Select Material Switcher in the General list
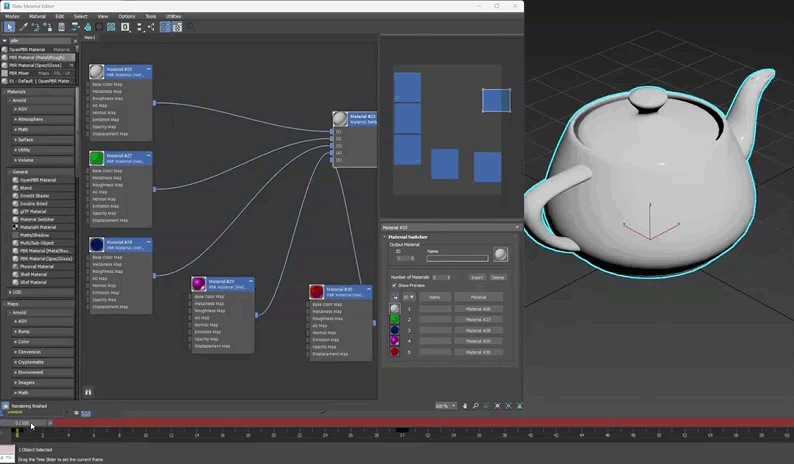This screenshot has height=464, width=794. coord(36,219)
